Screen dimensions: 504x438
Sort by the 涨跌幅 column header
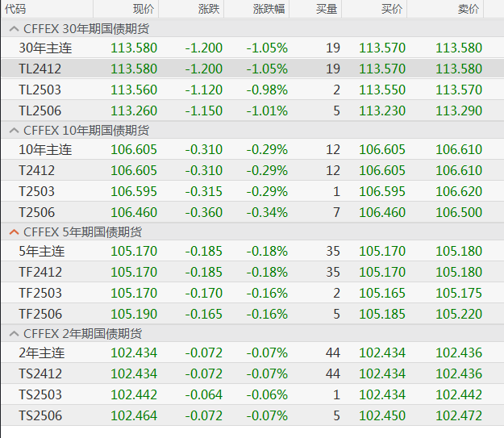268,9
